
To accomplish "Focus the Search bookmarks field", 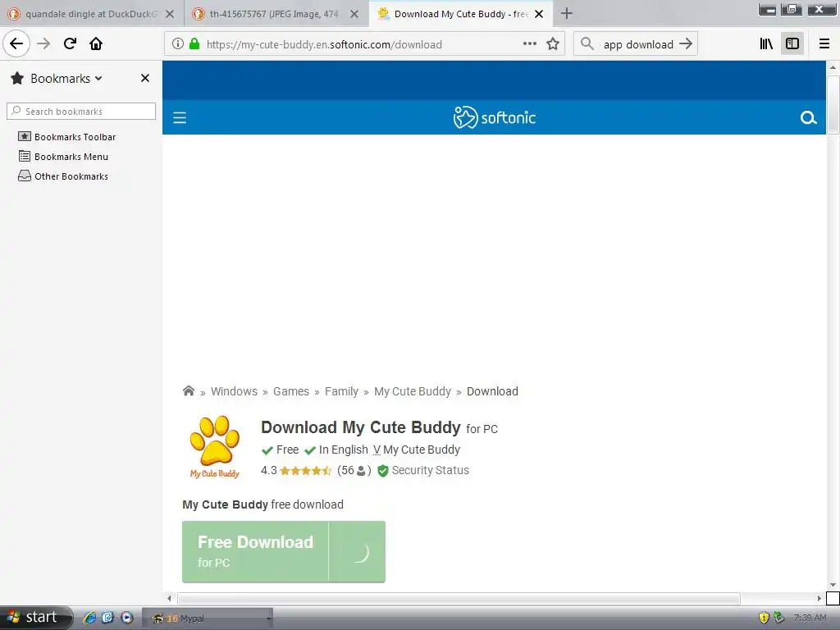I will coord(81,112).
